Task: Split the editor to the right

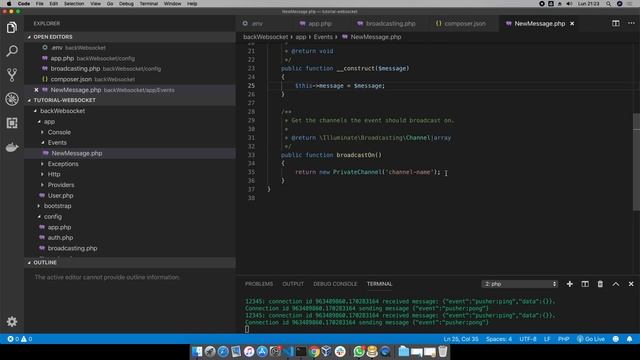Action: click(616, 23)
